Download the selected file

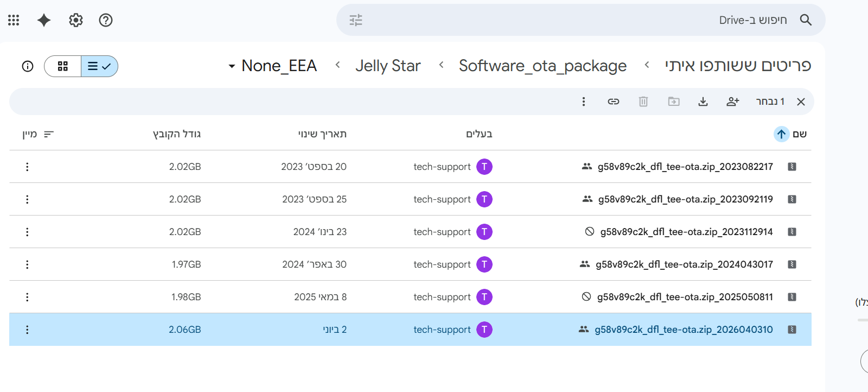(703, 102)
